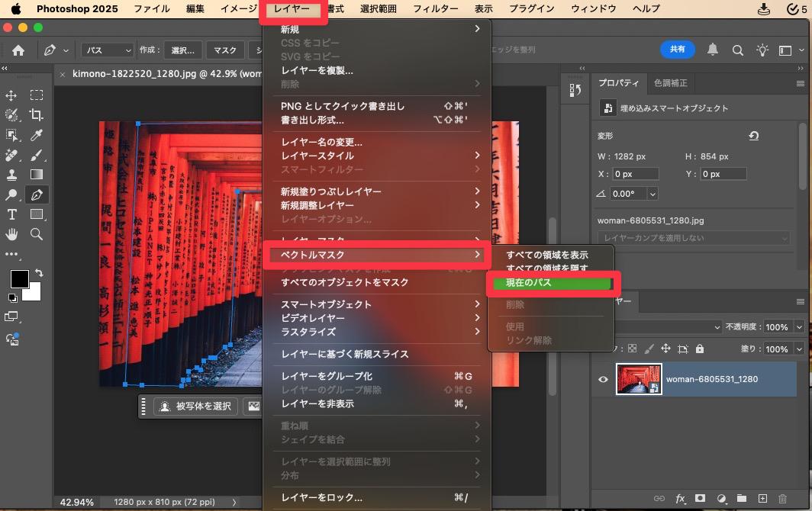Click the 被写体を選択 button
Screen dimensions: 812x511
(195, 407)
